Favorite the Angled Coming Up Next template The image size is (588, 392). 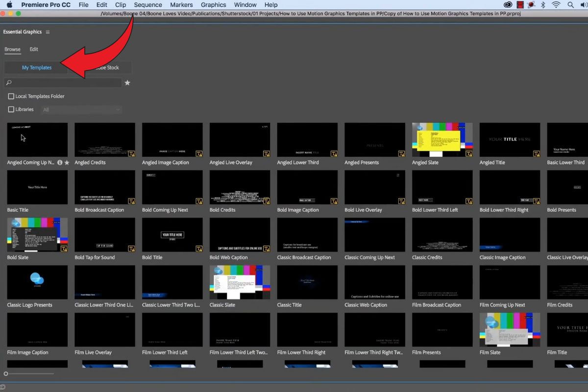click(67, 162)
